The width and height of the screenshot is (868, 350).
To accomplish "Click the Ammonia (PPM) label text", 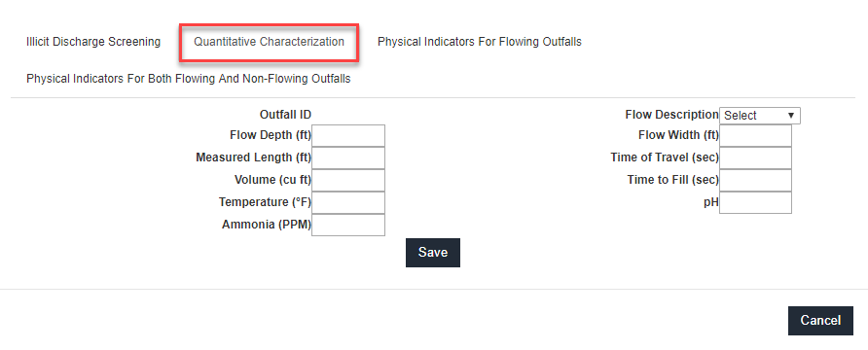I will (267, 225).
